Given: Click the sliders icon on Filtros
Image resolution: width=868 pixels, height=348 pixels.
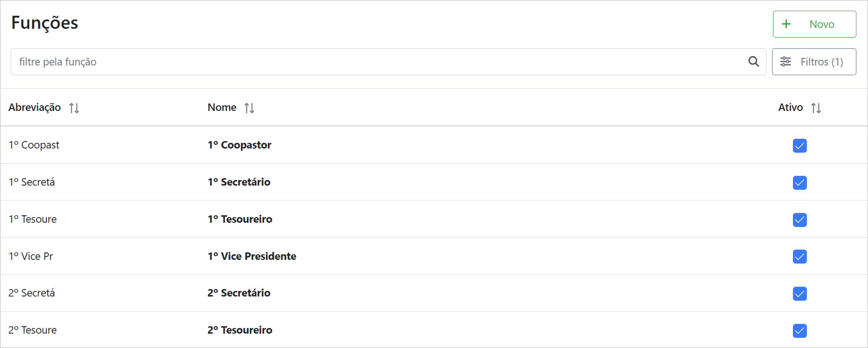Looking at the screenshot, I should point(786,62).
